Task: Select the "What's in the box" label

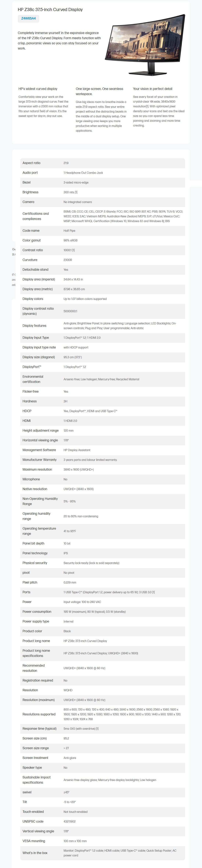Action: click(x=35, y=853)
